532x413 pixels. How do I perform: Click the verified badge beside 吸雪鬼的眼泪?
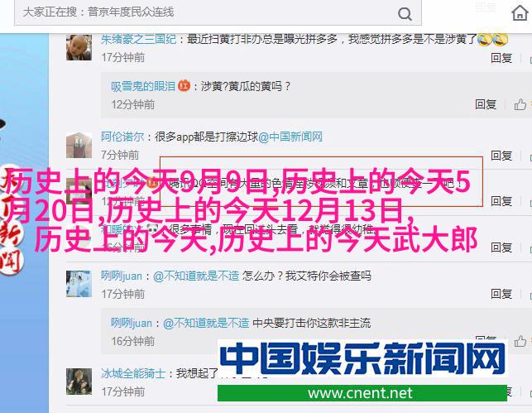click(184, 86)
